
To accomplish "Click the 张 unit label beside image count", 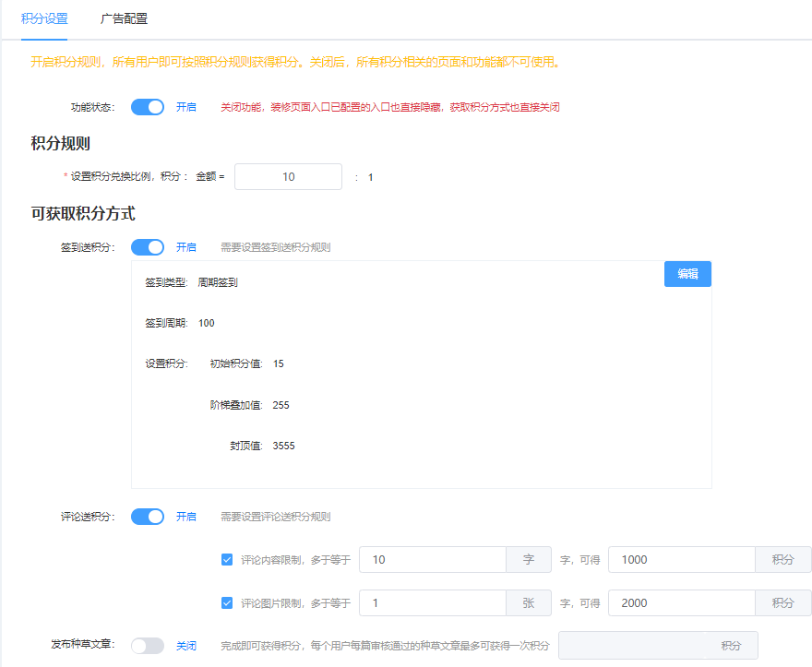I will click(529, 603).
